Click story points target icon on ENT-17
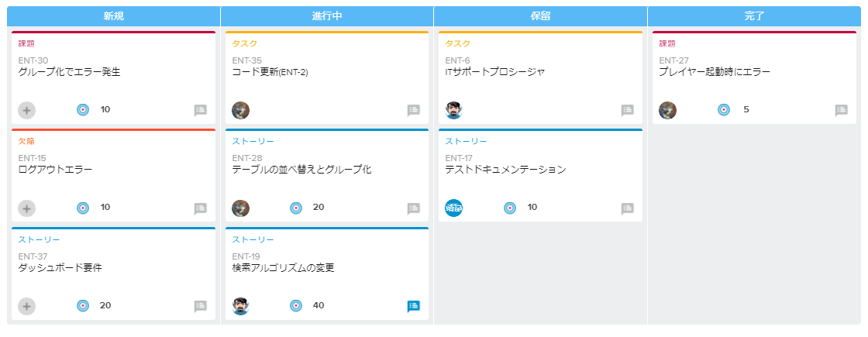868x337 pixels. pos(509,208)
